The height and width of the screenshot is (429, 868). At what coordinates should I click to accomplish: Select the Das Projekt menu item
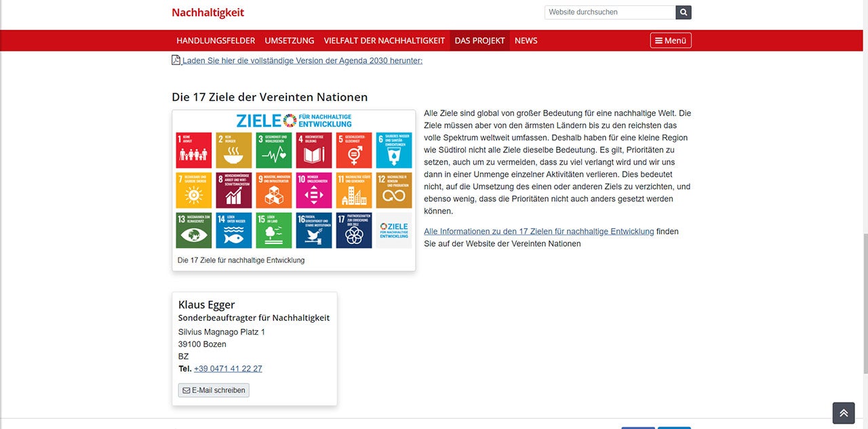[479, 41]
